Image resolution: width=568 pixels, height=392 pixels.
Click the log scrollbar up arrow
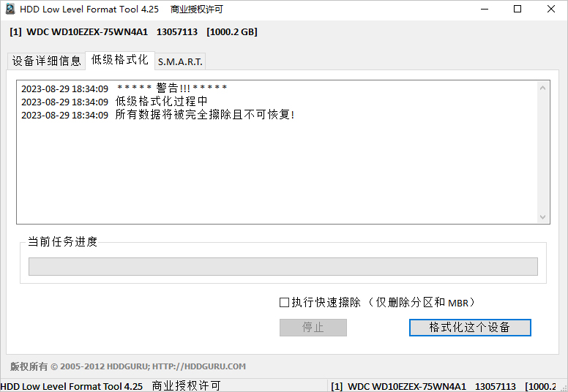pyautogui.click(x=542, y=88)
